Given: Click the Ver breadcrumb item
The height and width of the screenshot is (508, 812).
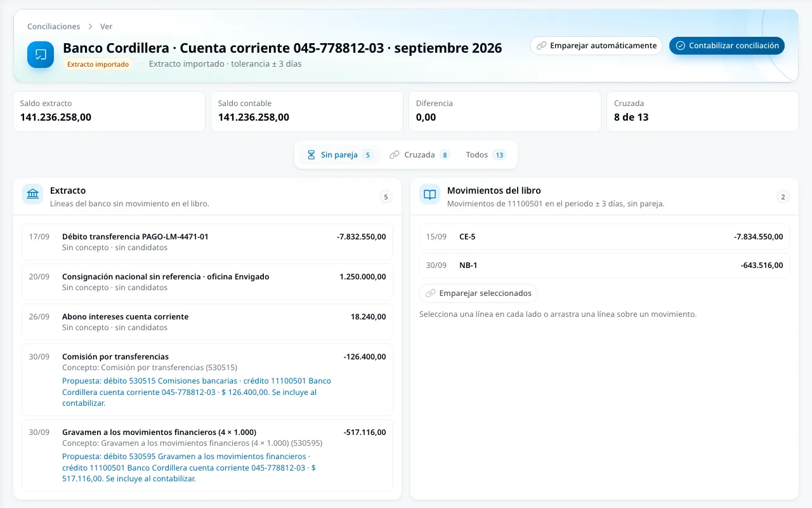Looking at the screenshot, I should point(107,27).
